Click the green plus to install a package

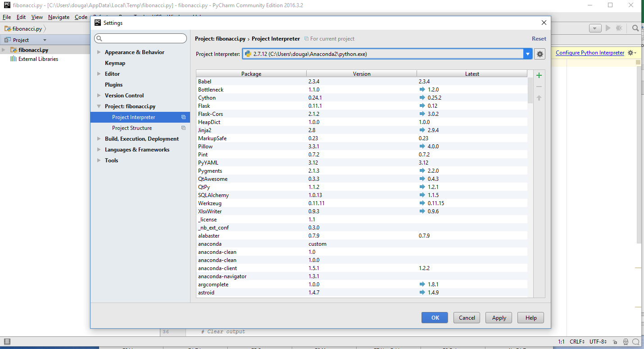[539, 75]
